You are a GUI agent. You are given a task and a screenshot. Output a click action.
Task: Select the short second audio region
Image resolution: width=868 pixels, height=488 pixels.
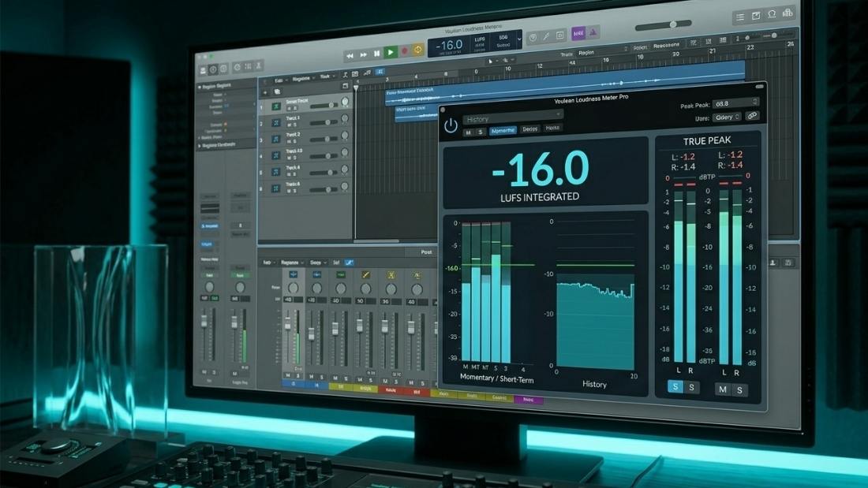417,113
